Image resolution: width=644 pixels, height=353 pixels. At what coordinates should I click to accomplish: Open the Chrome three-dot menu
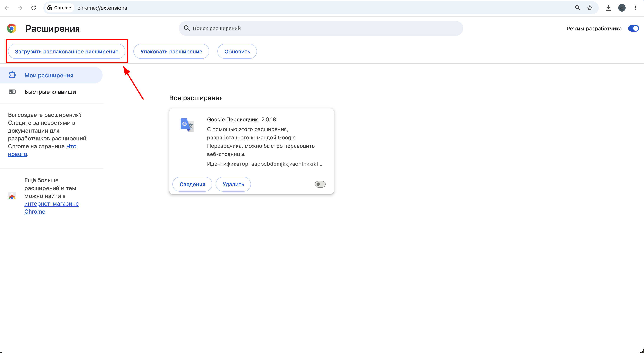(x=635, y=8)
